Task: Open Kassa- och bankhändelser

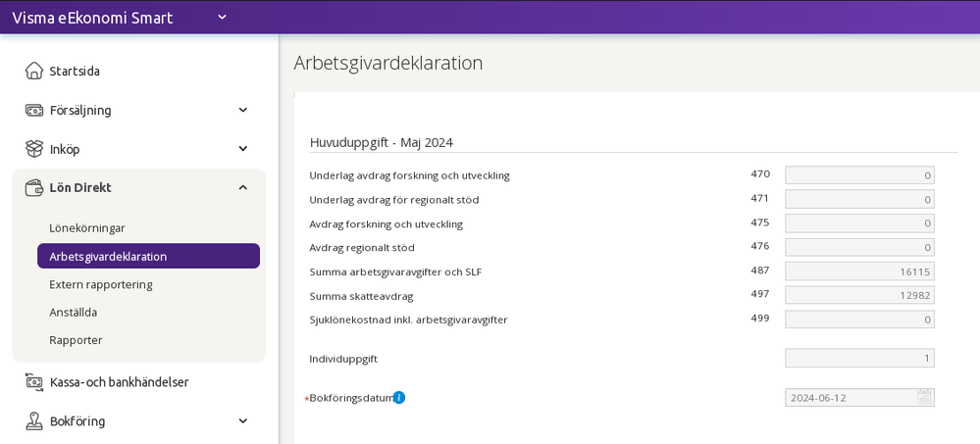Action: (x=119, y=381)
